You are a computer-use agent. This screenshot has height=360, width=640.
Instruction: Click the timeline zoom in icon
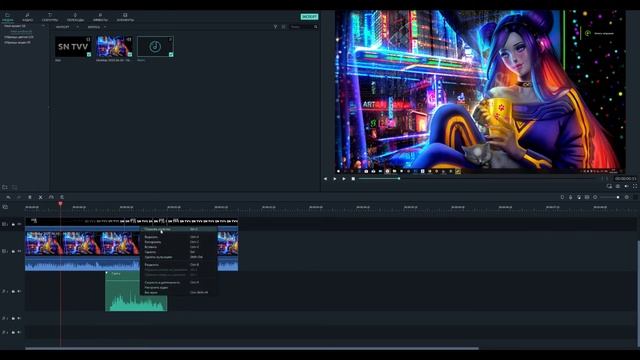pos(627,197)
